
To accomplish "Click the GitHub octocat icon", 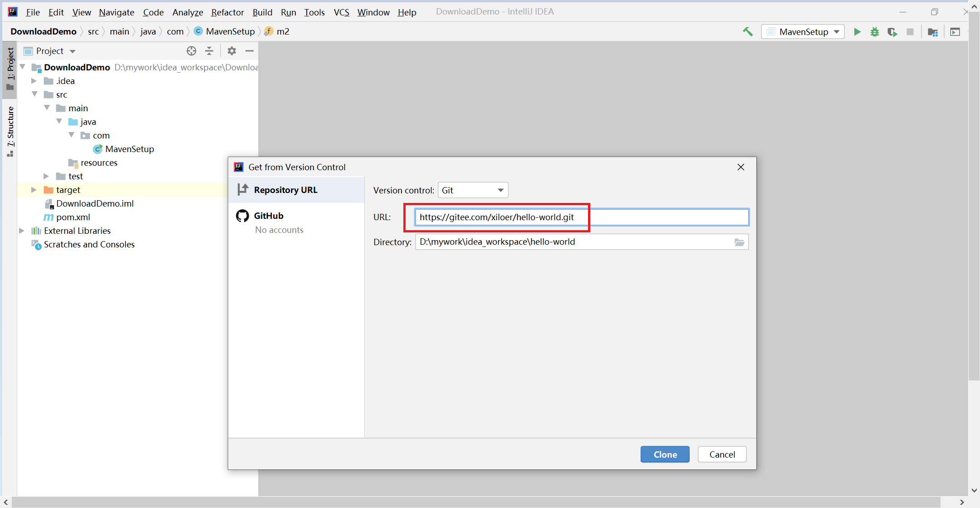I will click(x=243, y=216).
